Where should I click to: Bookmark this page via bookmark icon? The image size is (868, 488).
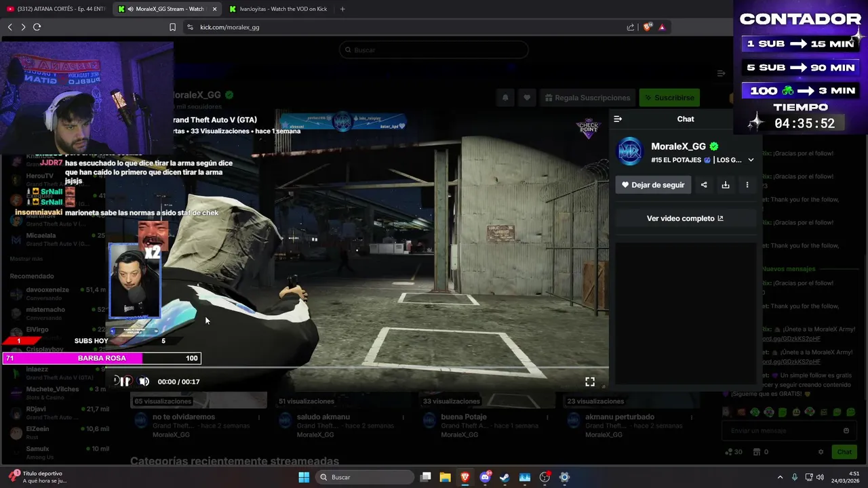(x=172, y=27)
